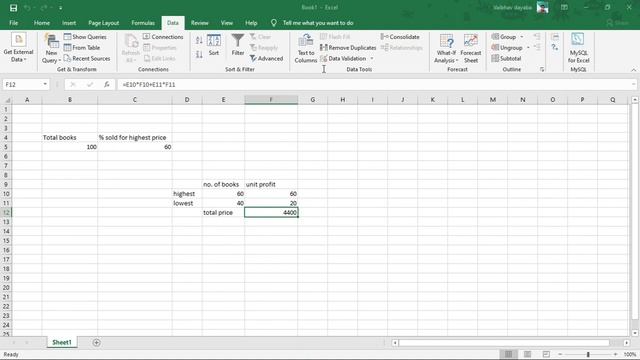
Task: Open Recent Sources
Action: tap(87, 59)
